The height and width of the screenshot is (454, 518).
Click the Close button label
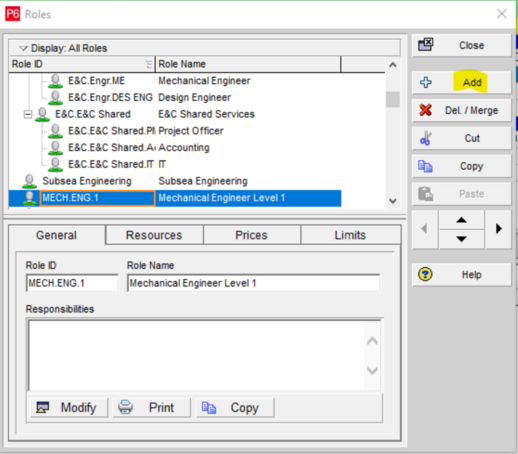471,45
